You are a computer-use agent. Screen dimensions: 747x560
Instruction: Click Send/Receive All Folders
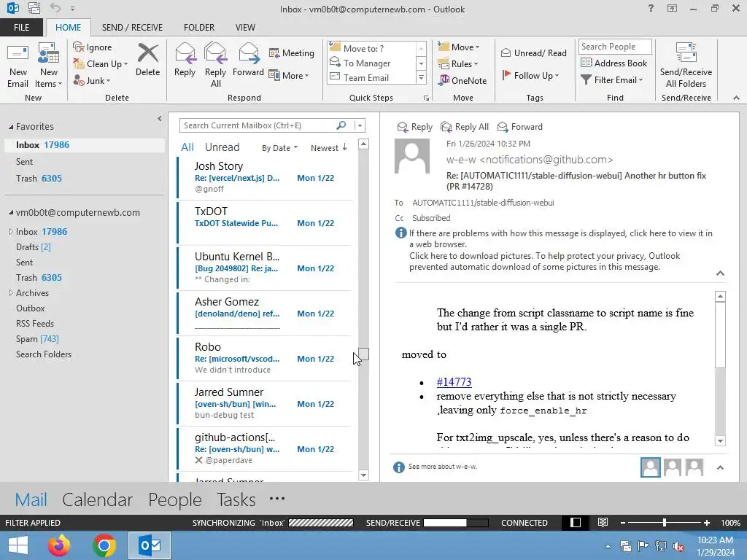tap(686, 65)
